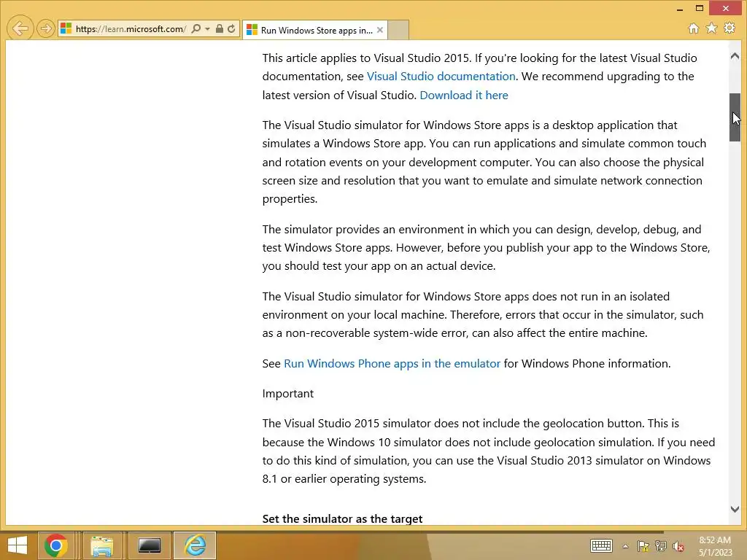The width and height of the screenshot is (747, 560).
Task: Open the address bar autocomplete dropdown arrow
Action: click(207, 29)
